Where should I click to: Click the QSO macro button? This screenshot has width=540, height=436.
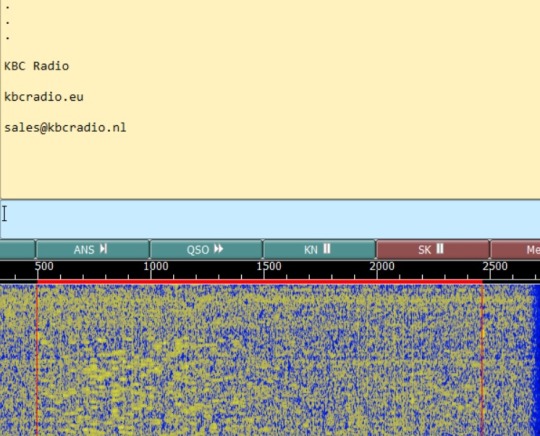206,249
